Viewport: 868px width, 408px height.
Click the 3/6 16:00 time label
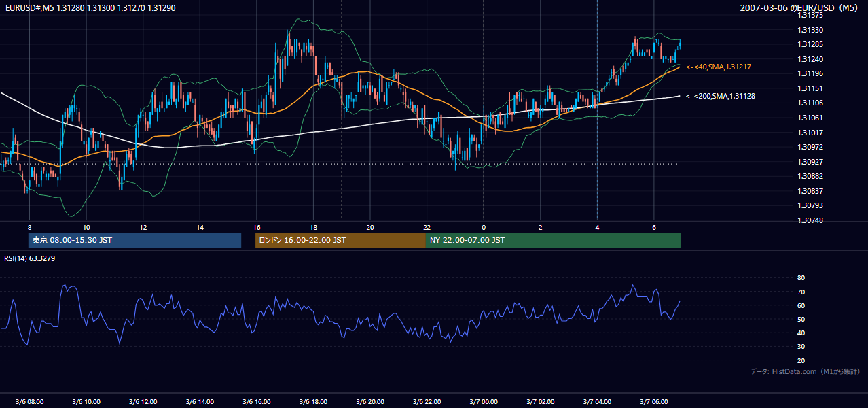pos(257,401)
